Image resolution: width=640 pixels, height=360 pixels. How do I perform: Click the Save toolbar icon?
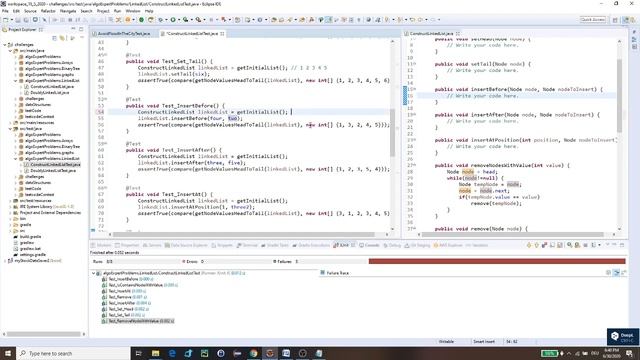(18, 20)
